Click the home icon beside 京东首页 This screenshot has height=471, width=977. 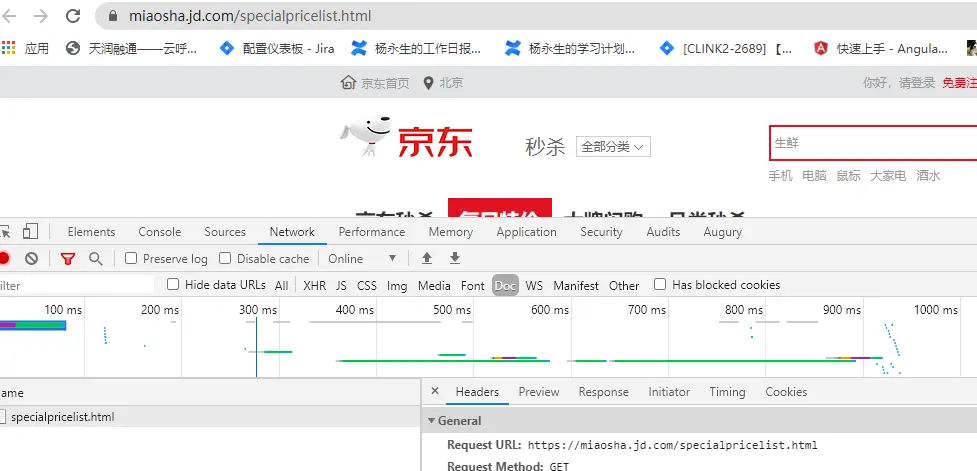tap(348, 82)
